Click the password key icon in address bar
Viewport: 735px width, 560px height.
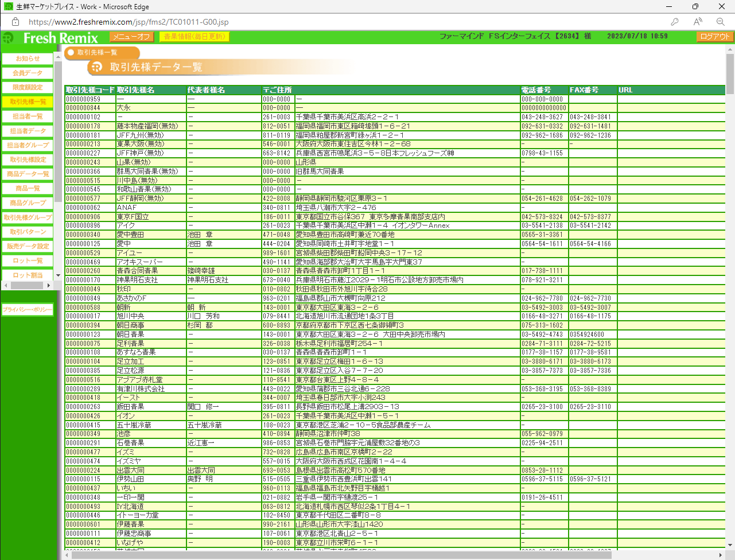[675, 22]
